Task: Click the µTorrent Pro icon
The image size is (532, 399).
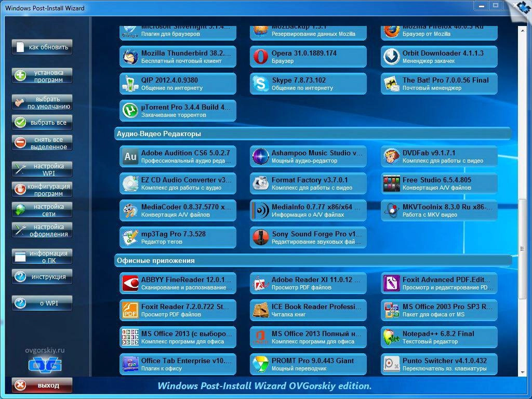Action: [130, 111]
